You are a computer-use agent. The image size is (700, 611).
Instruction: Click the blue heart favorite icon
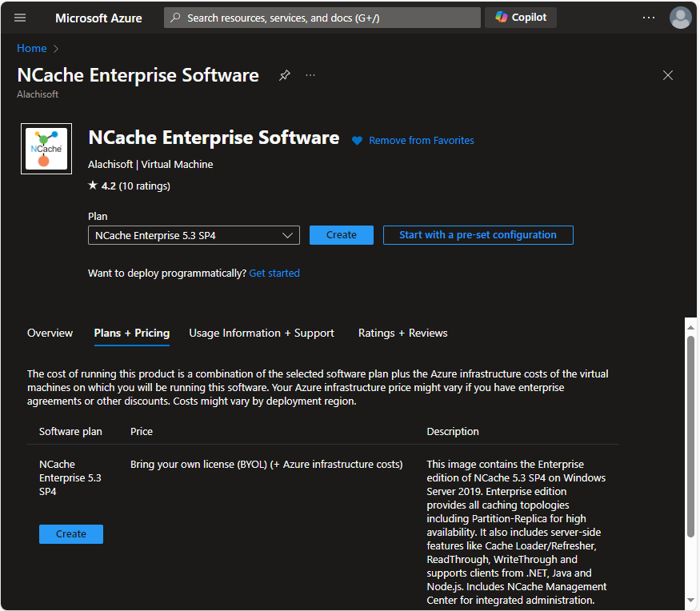point(357,141)
